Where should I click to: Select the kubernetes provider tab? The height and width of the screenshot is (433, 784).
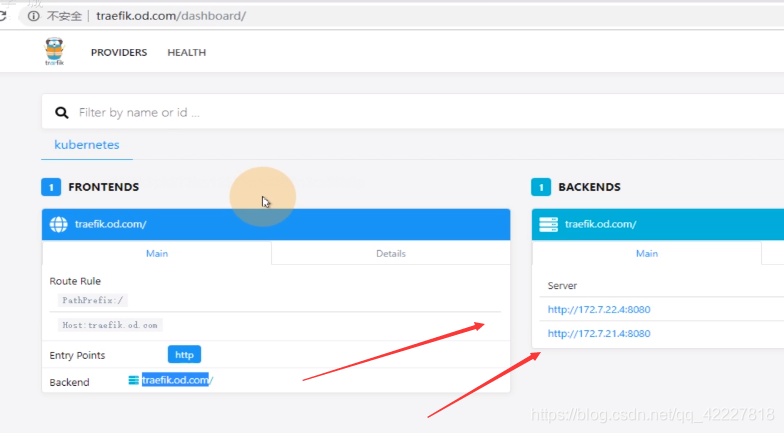point(87,145)
